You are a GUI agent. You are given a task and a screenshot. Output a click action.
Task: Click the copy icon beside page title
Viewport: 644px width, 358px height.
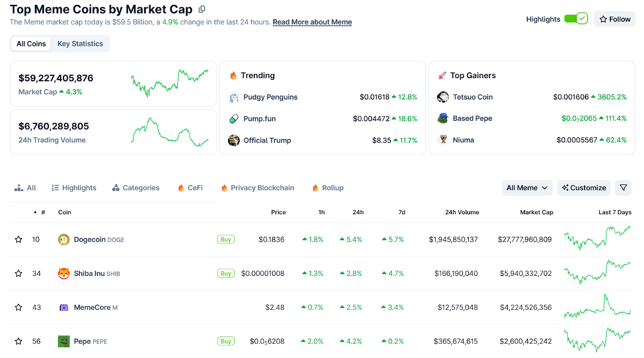click(x=202, y=9)
